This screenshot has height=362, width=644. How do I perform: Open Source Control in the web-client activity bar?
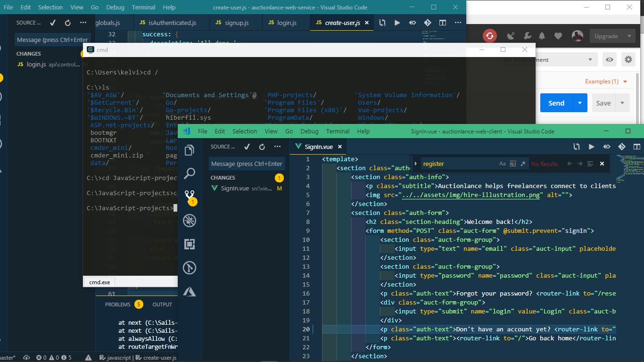[x=190, y=197]
